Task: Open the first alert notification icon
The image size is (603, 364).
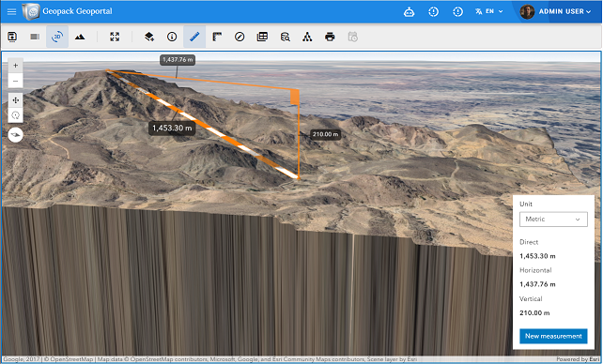Action: coord(433,12)
